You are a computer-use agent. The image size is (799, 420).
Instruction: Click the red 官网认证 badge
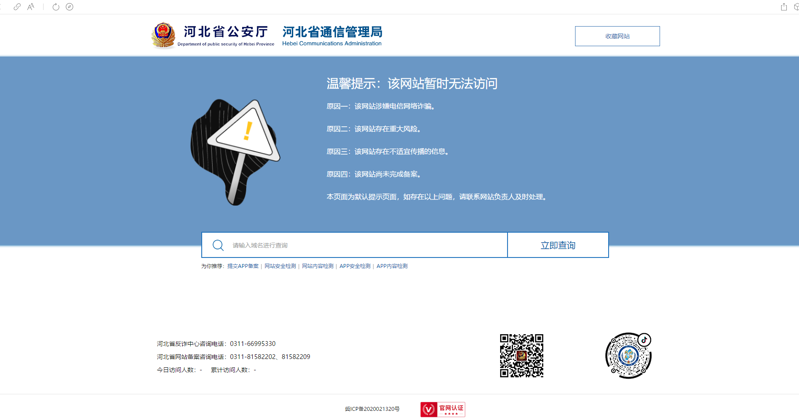point(443,409)
